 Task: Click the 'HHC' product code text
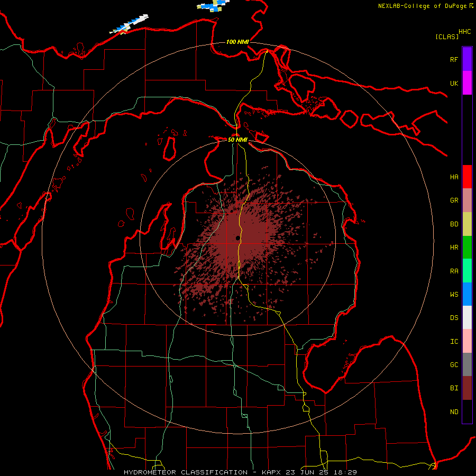[464, 32]
